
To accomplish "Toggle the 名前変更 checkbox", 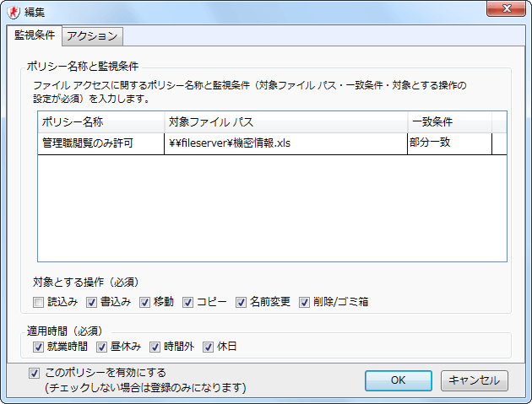I will point(242,301).
